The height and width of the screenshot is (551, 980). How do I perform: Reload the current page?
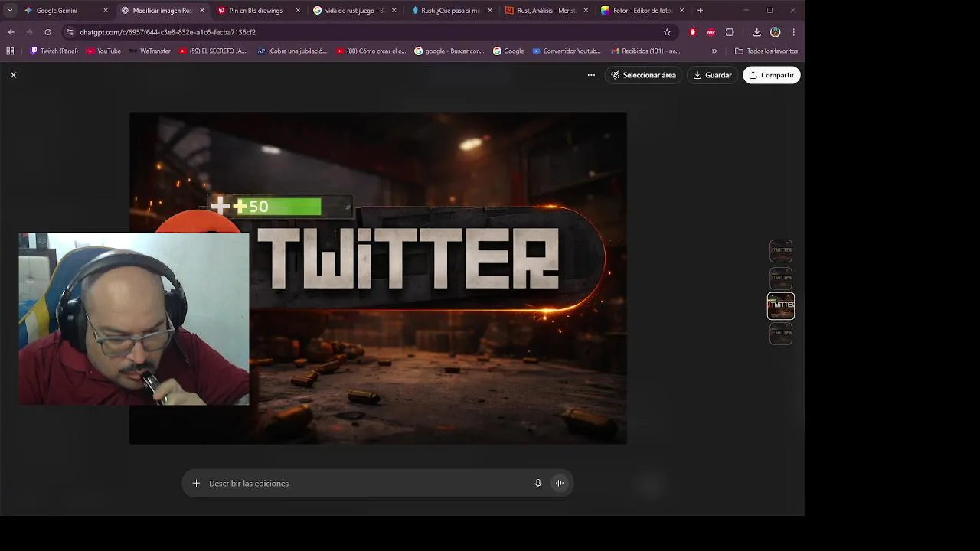point(47,32)
